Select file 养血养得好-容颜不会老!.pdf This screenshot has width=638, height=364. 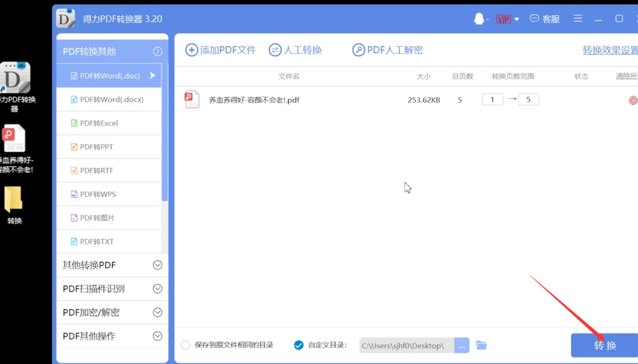(x=254, y=100)
